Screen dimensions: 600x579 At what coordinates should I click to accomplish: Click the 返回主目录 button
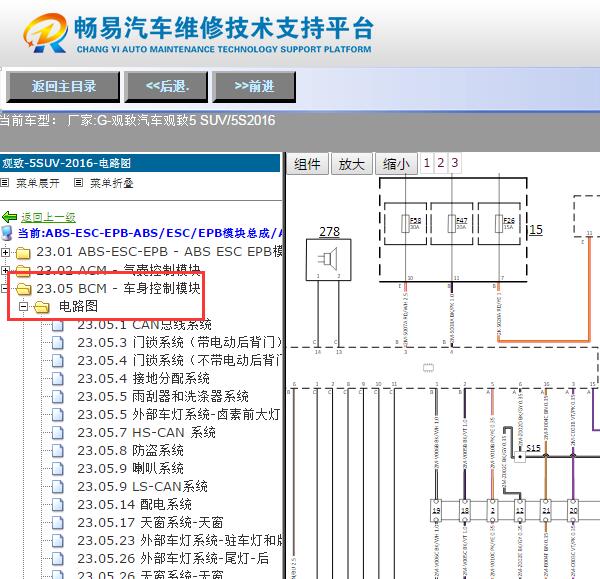pyautogui.click(x=63, y=86)
